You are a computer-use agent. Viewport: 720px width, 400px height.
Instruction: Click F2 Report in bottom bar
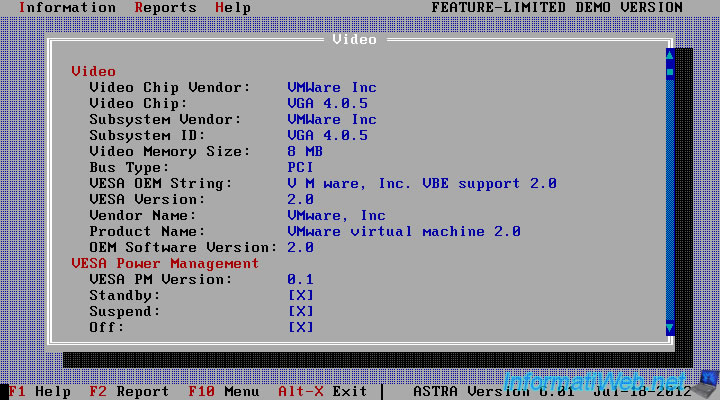129,391
